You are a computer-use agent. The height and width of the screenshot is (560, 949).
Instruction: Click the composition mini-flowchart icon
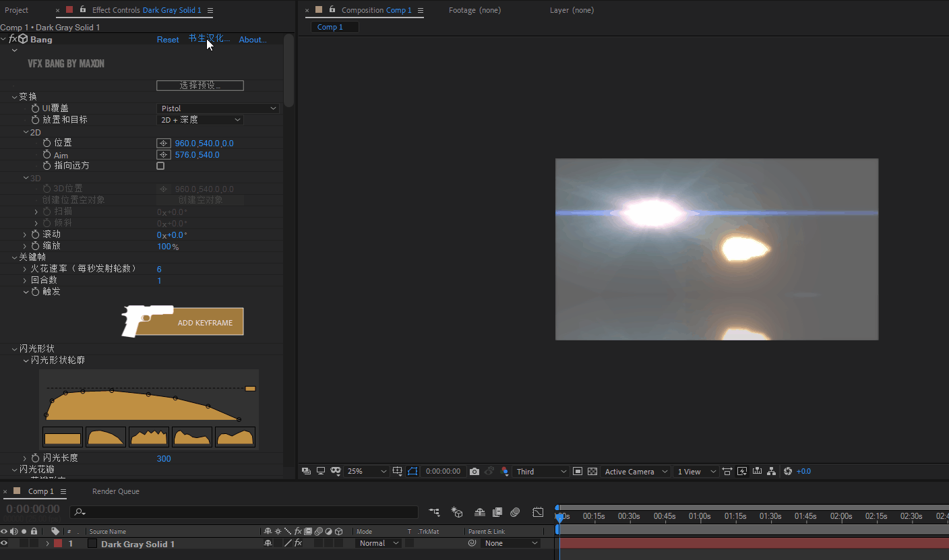(x=434, y=513)
